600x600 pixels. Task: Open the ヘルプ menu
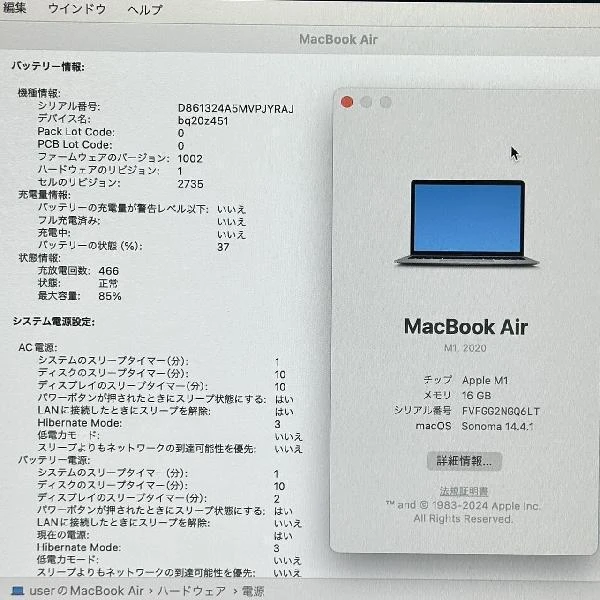click(145, 9)
